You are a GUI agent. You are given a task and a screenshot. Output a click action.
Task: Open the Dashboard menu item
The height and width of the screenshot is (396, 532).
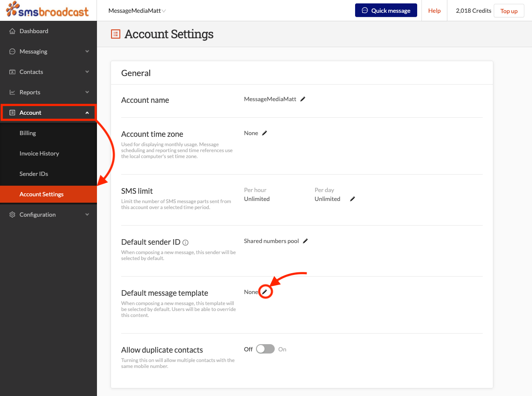click(48, 31)
